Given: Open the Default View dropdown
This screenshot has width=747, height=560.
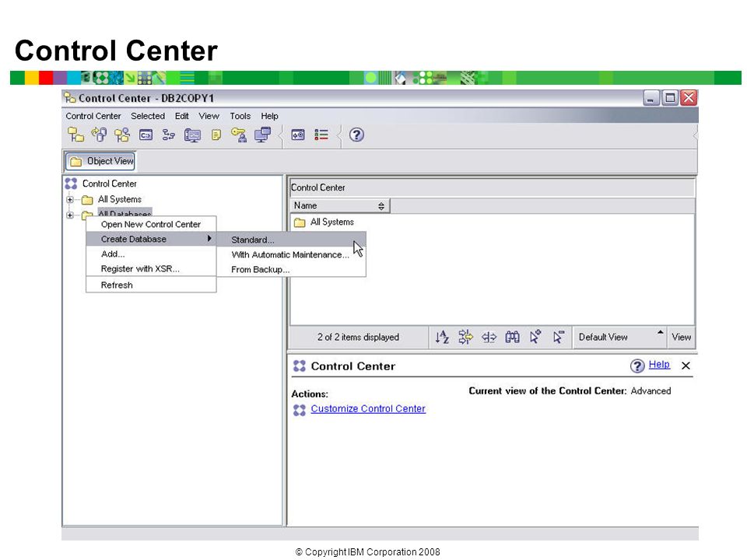Looking at the screenshot, I should click(620, 337).
